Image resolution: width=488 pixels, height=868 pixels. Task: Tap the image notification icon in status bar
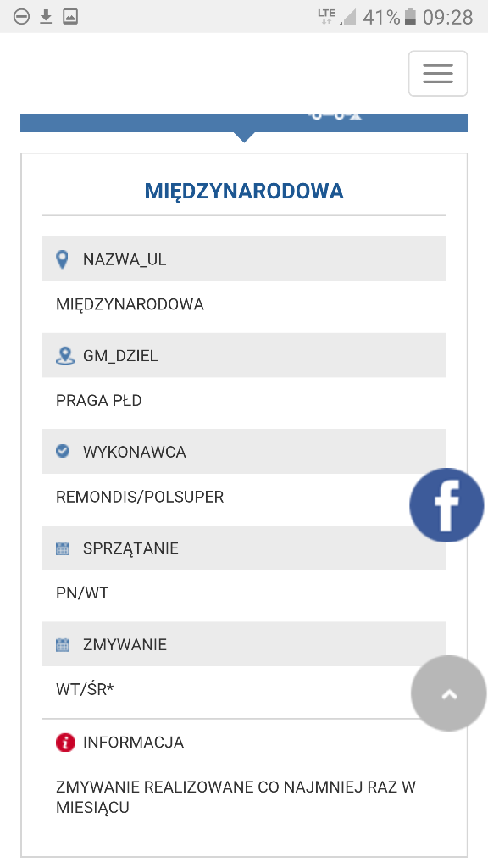click(x=70, y=17)
